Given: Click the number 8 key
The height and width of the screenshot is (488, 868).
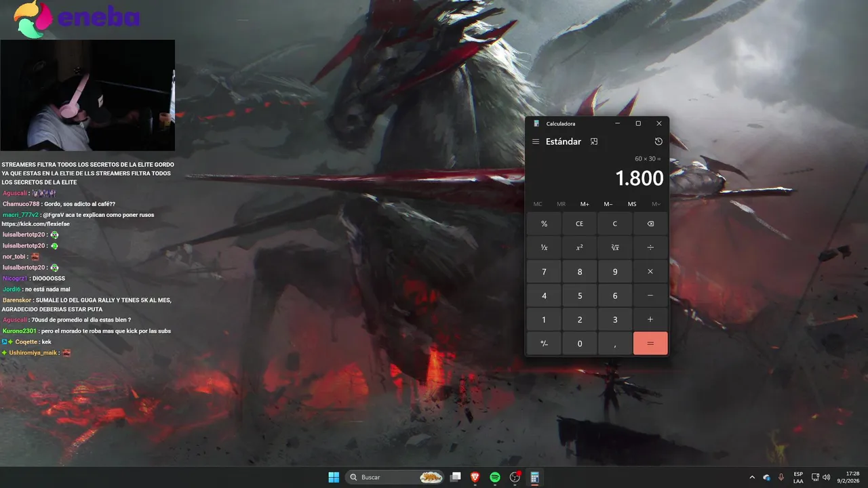Looking at the screenshot, I should click(x=579, y=271).
